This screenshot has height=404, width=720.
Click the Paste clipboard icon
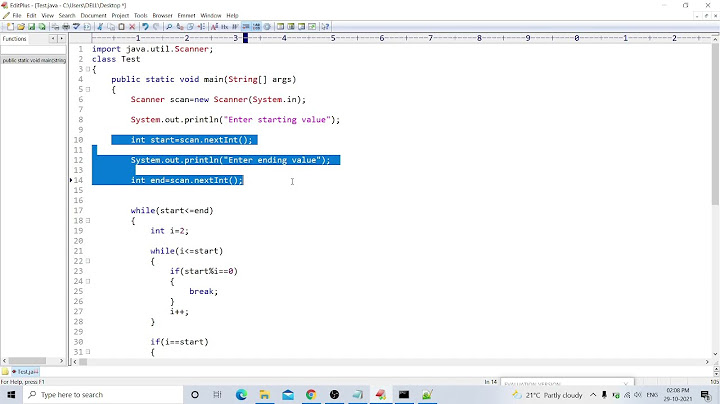click(x=121, y=27)
